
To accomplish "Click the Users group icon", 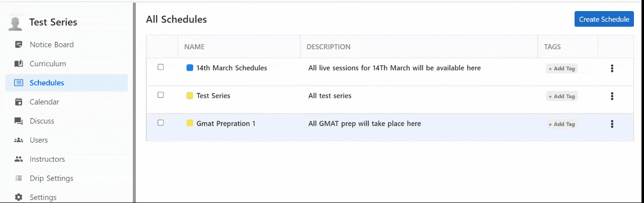I will click(x=19, y=140).
